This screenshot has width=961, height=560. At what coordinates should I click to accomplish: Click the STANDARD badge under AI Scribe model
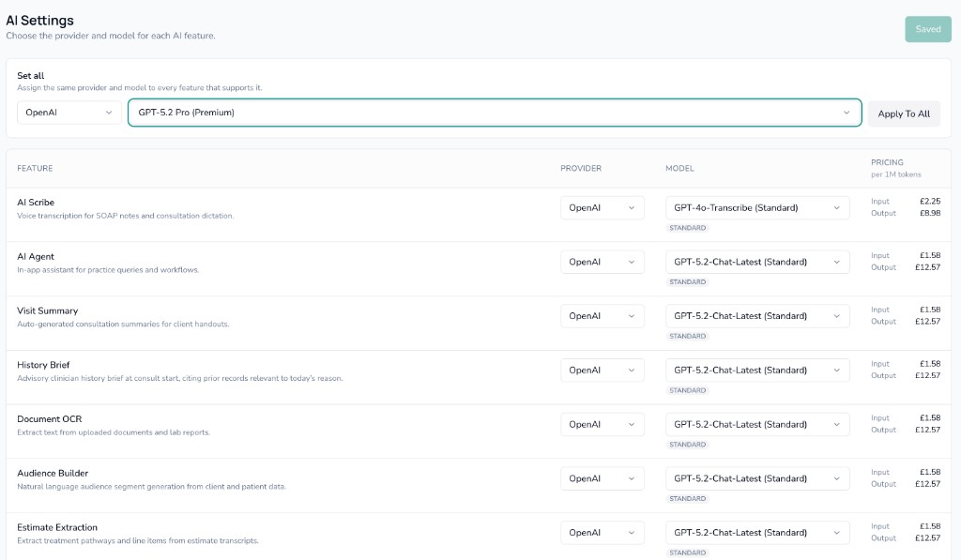point(687,228)
